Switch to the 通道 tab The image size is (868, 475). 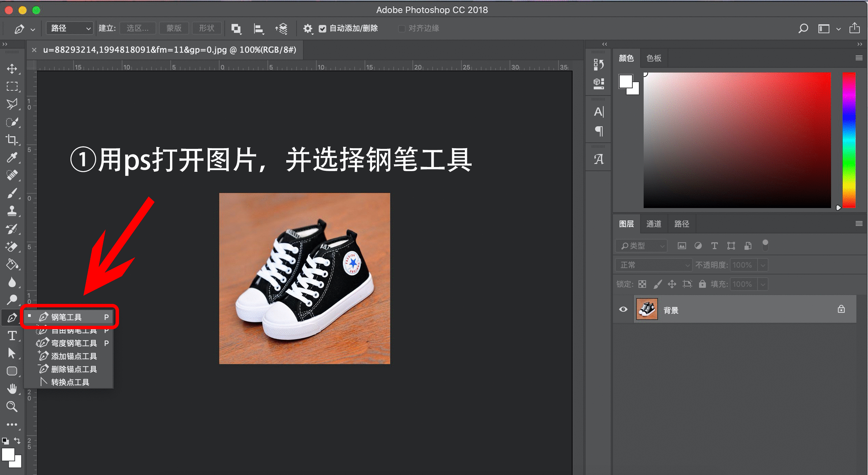coord(654,224)
